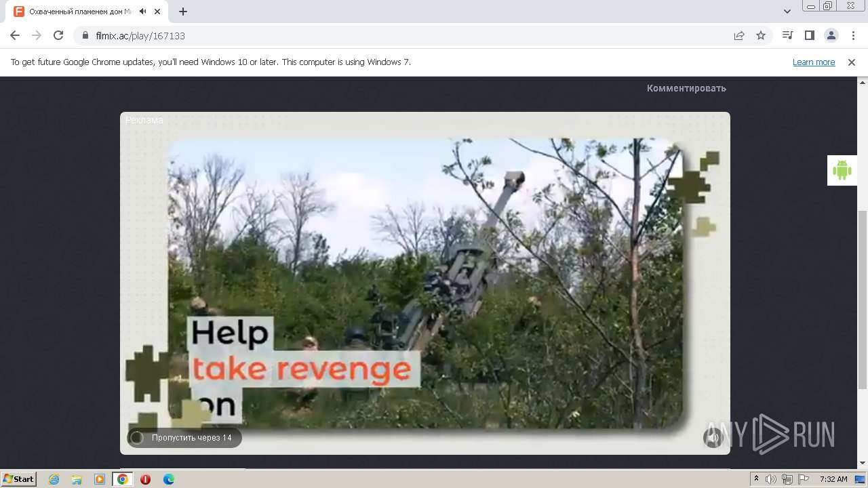Open the system volume tray icon
Image resolution: width=868 pixels, height=488 pixels.
click(771, 479)
